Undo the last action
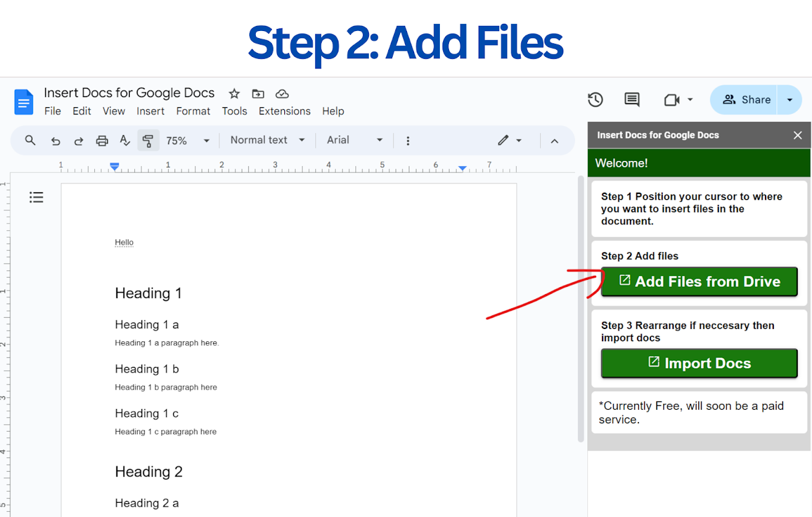This screenshot has width=812, height=517. click(x=56, y=141)
